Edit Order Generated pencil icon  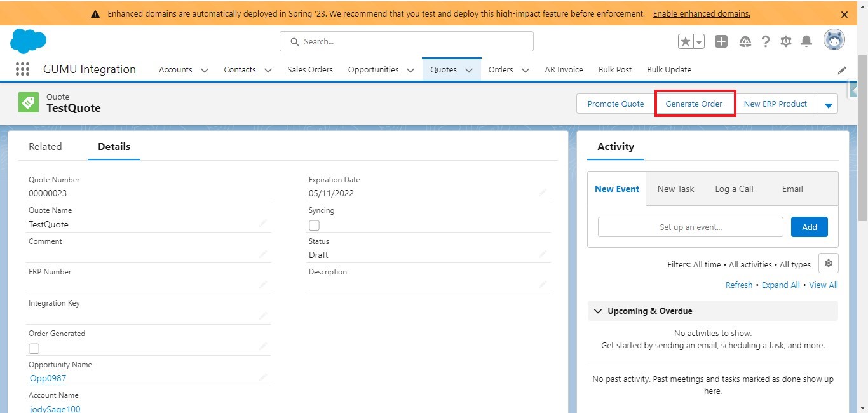pyautogui.click(x=263, y=346)
